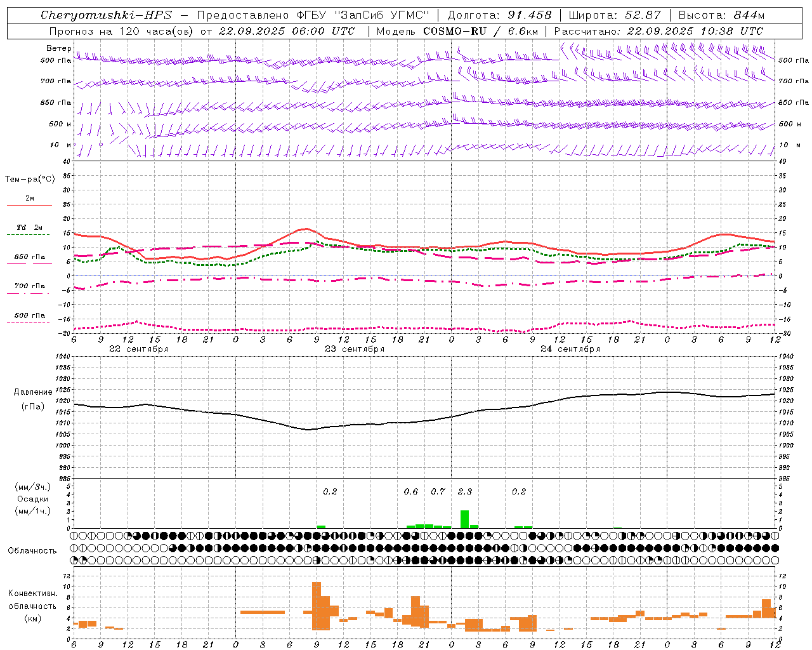Click the solid red line sample under '2м'
812x650 pixels.
[29, 205]
